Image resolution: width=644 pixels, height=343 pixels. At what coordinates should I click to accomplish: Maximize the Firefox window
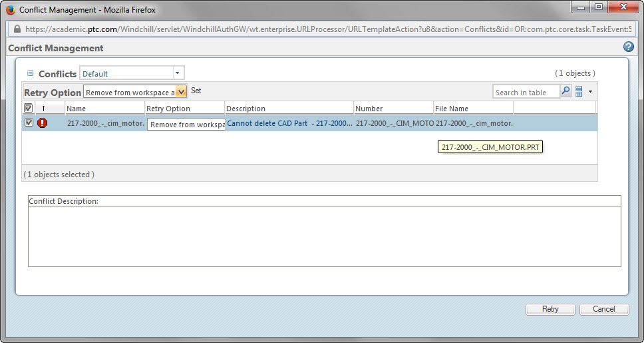598,7
